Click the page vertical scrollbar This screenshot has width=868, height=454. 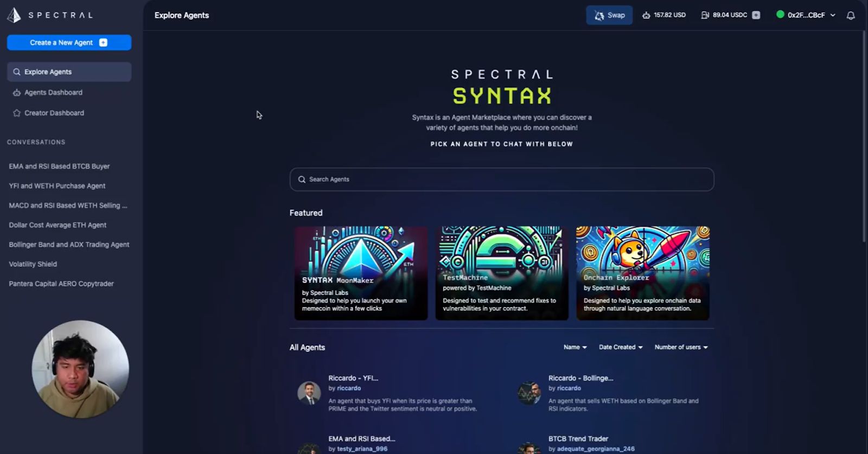click(864, 136)
